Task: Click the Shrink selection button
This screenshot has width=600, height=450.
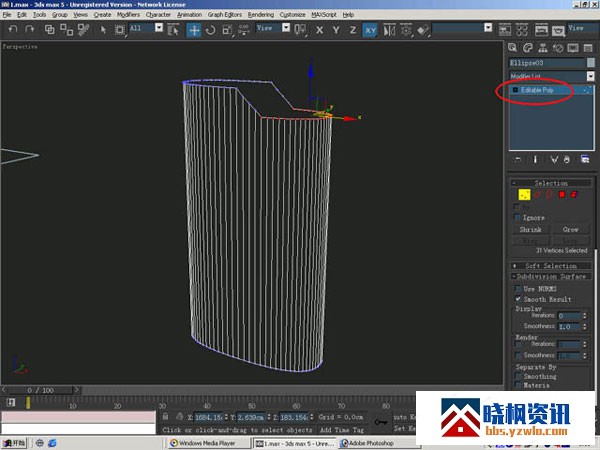Action: pyautogui.click(x=531, y=230)
